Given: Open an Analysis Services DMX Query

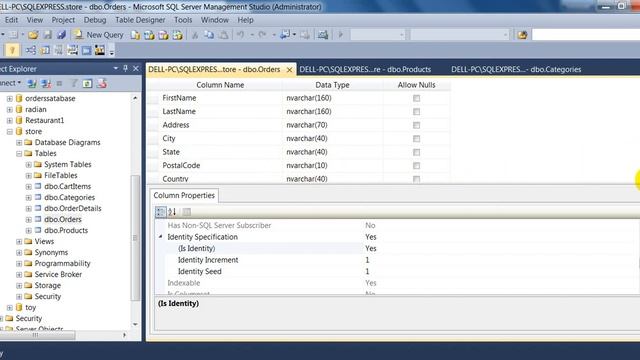Looking at the screenshot, I should coord(163,35).
